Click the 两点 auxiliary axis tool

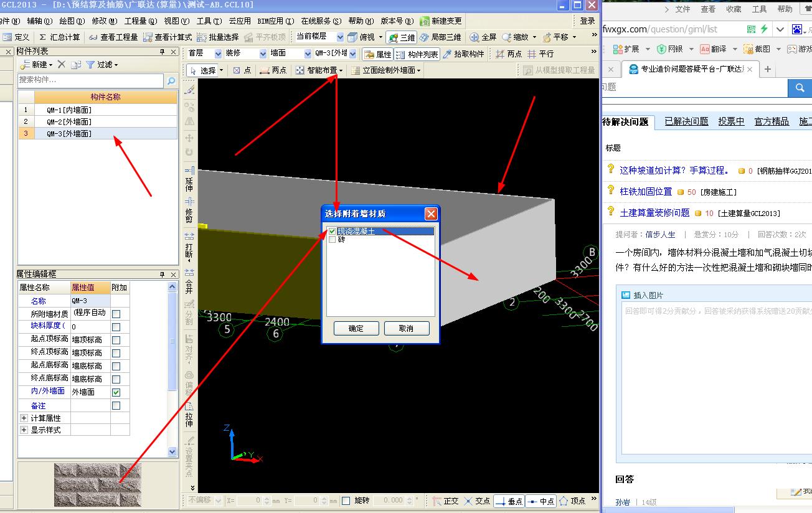pos(509,54)
